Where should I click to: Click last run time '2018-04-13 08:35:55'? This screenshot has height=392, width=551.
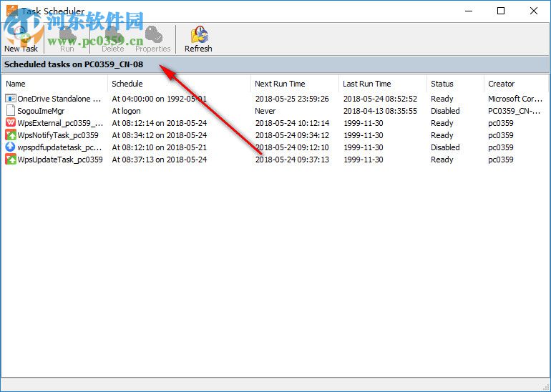point(380,111)
